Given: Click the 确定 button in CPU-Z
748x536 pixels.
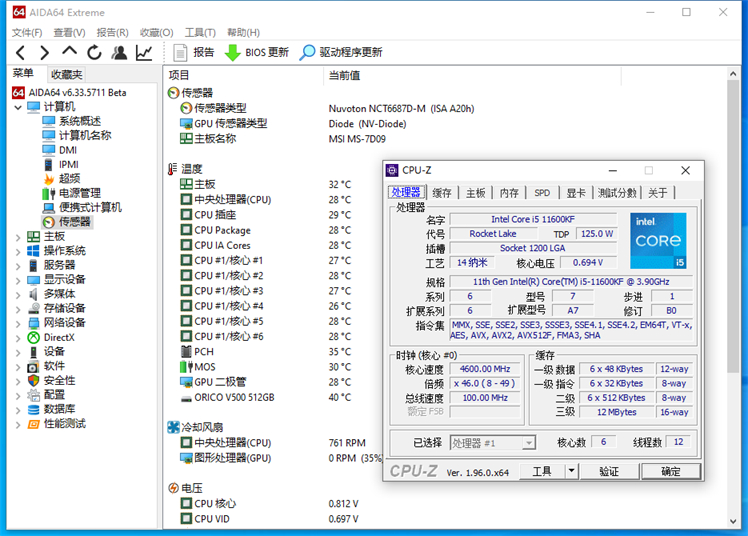Looking at the screenshot, I should coord(670,471).
